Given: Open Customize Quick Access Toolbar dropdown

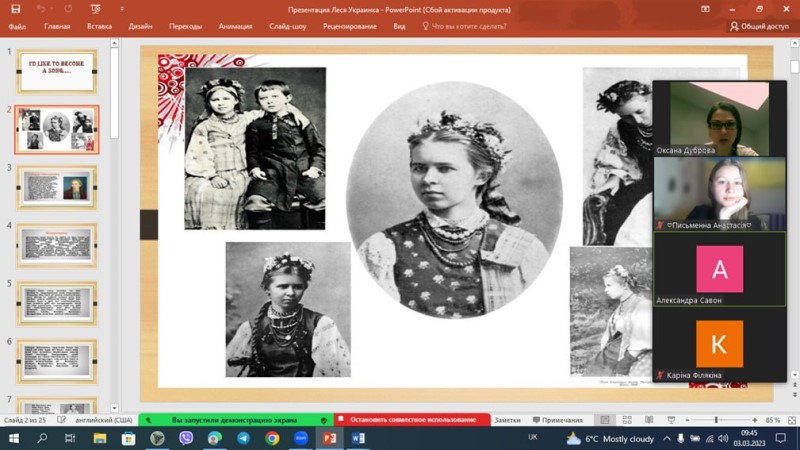Looking at the screenshot, I should [x=122, y=9].
